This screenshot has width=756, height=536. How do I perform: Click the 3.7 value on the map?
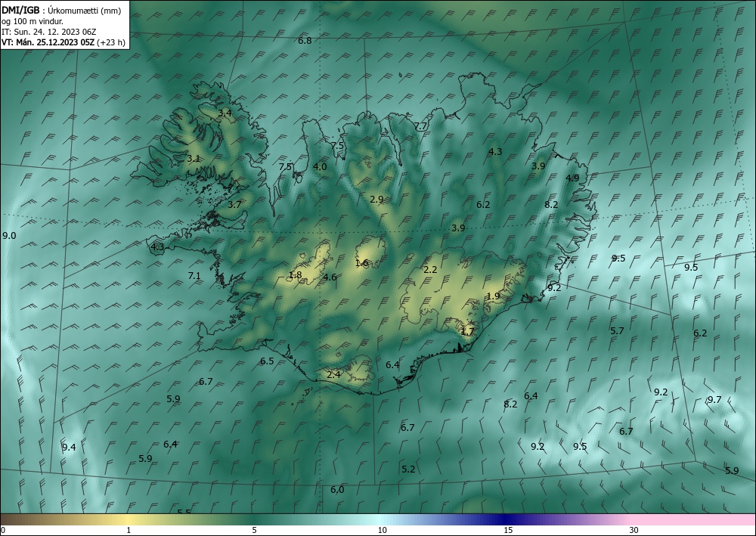pyautogui.click(x=234, y=204)
